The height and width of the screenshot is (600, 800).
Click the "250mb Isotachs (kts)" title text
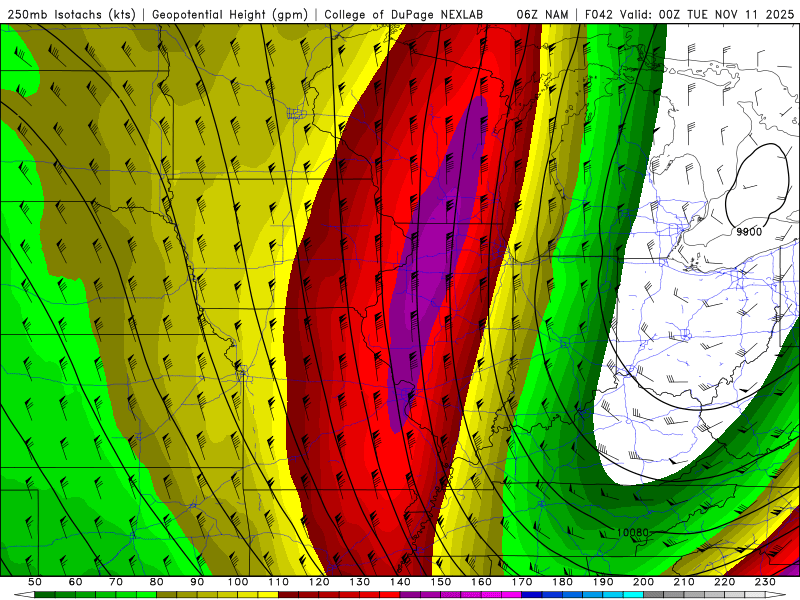pyautogui.click(x=71, y=15)
